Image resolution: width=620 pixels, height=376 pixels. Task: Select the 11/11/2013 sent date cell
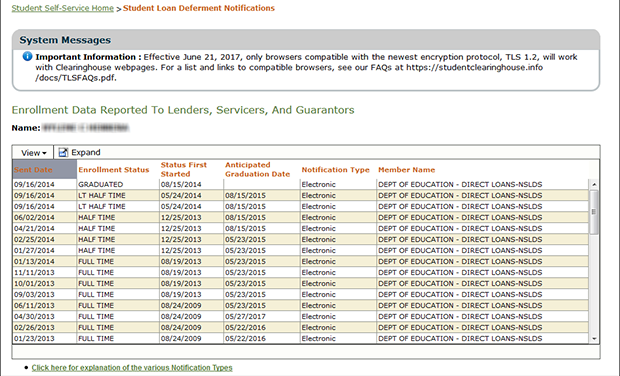(45, 273)
